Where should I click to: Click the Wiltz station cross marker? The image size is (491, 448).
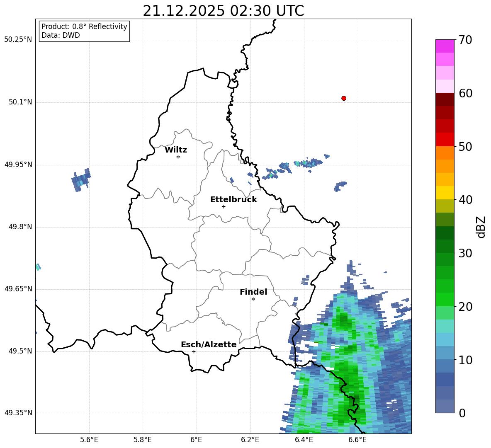pos(178,157)
